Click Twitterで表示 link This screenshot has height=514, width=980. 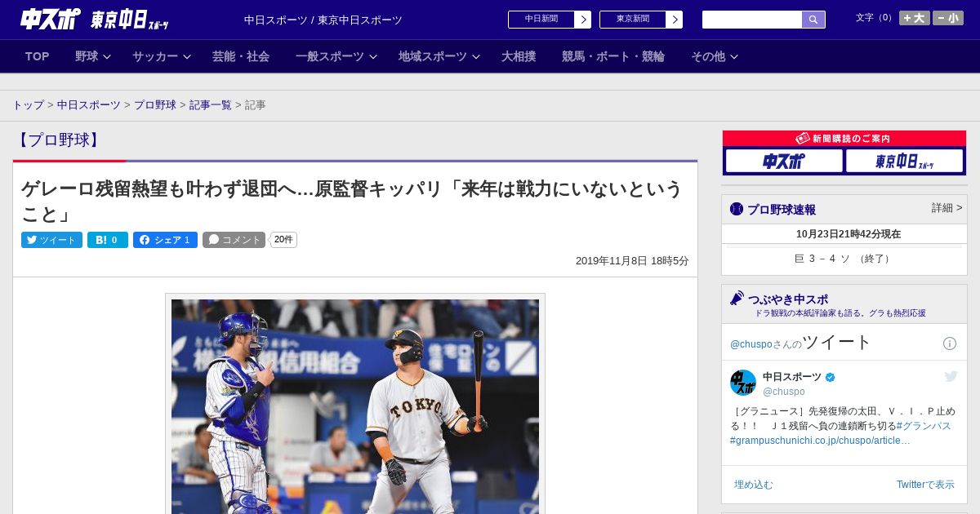(925, 485)
